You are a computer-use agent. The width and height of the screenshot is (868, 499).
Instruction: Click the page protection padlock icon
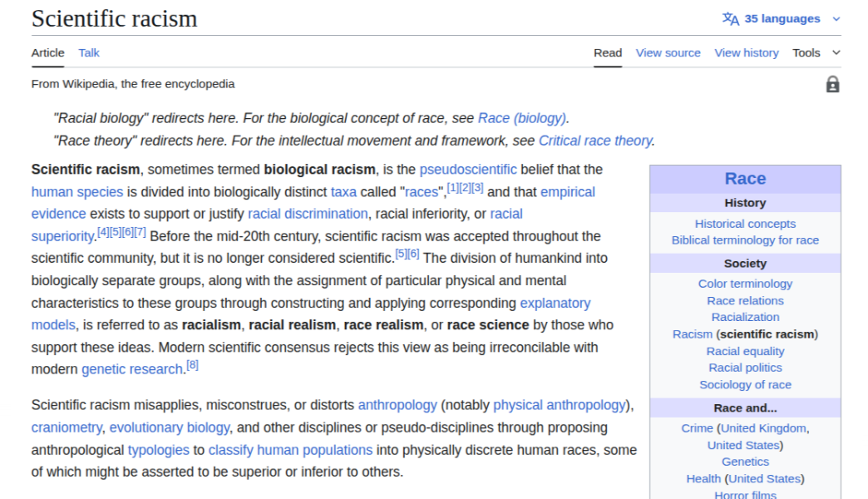[x=832, y=84]
